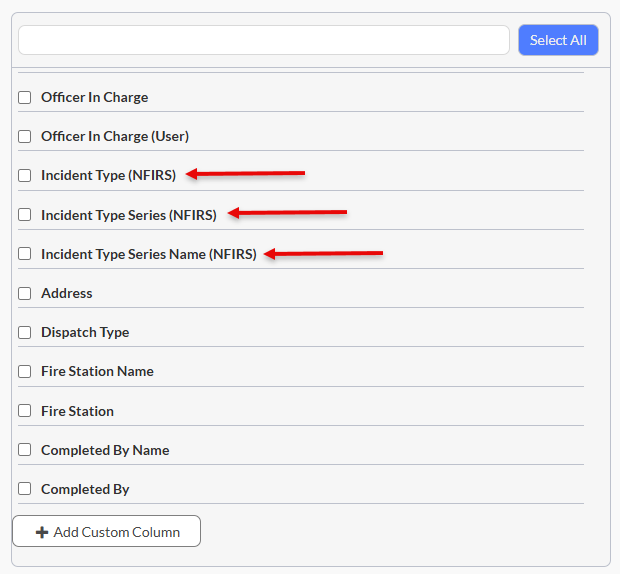Tick the Incident Type (NFIRS) checkbox

tap(25, 175)
